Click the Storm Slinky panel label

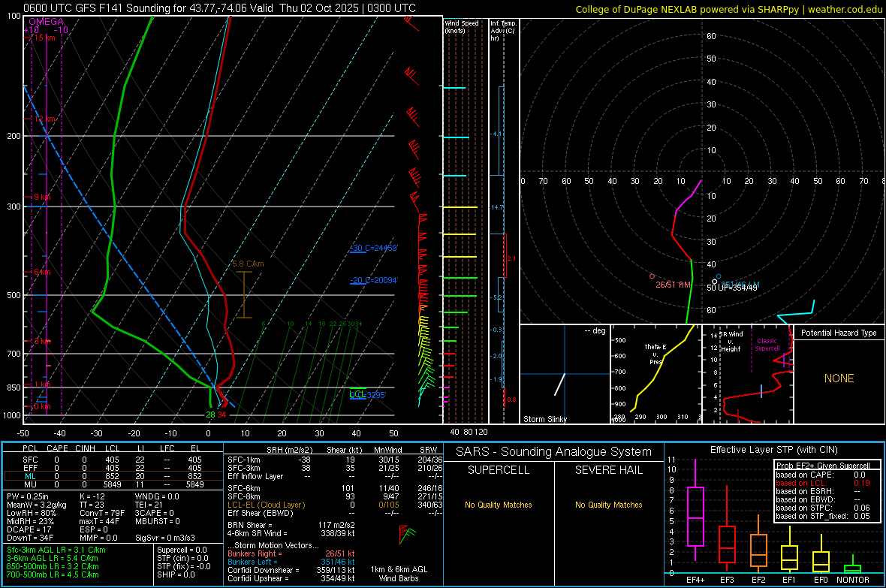point(544,419)
